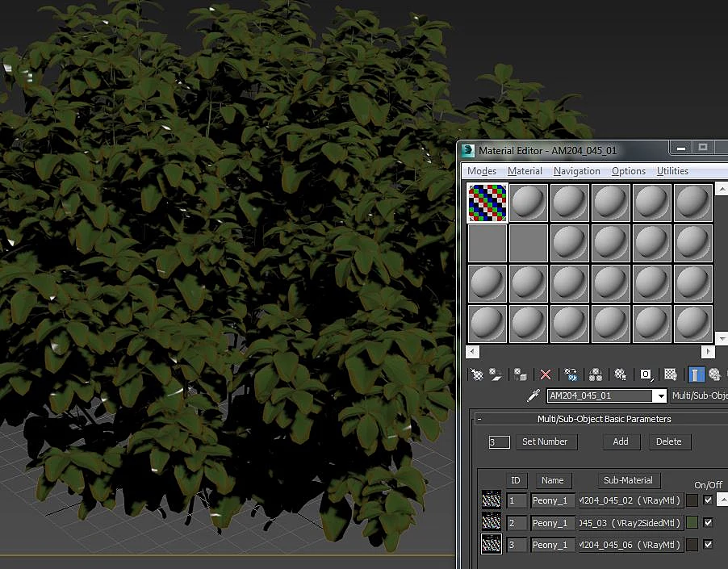Click thumbnail preview of sub-material ID 3
Screen dimensions: 728x569
[x=492, y=545]
